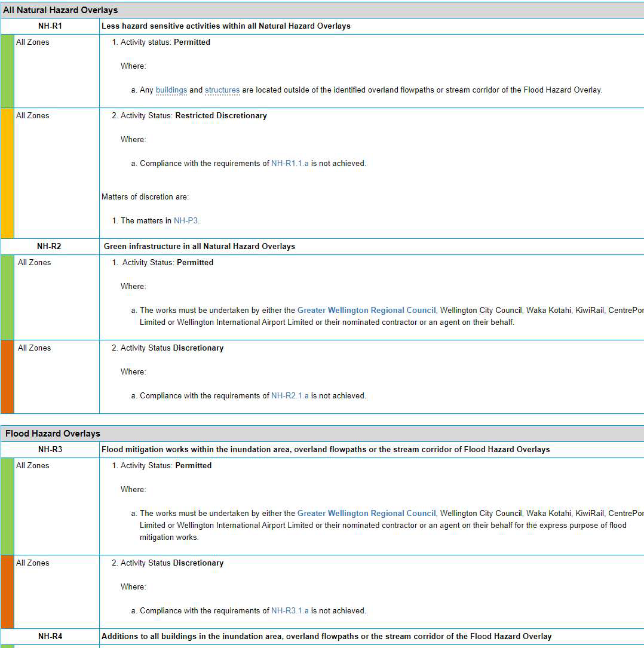Viewport: 644px width, 648px height.
Task: Click the "All Natural Hazard Overlays" section header
Action: pos(60,10)
